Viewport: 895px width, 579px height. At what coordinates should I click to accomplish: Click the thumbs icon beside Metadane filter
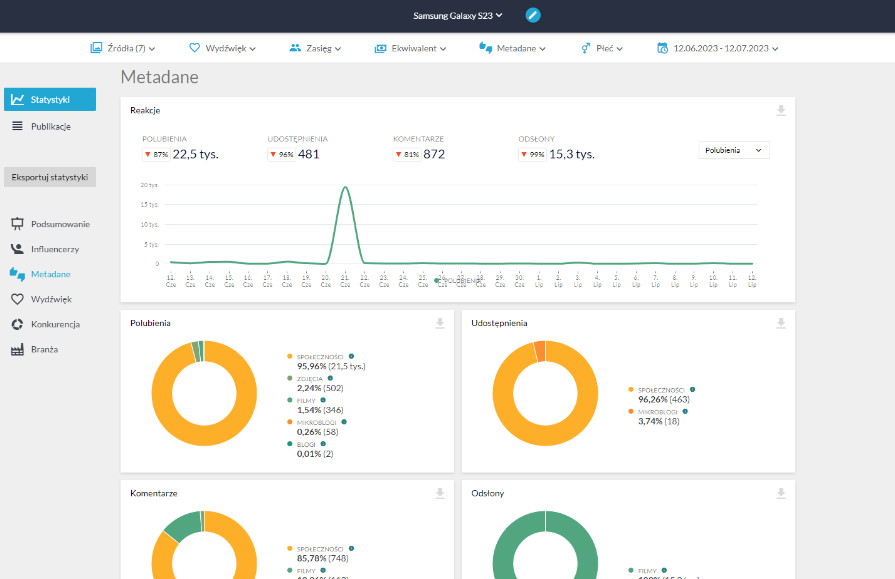coord(485,48)
